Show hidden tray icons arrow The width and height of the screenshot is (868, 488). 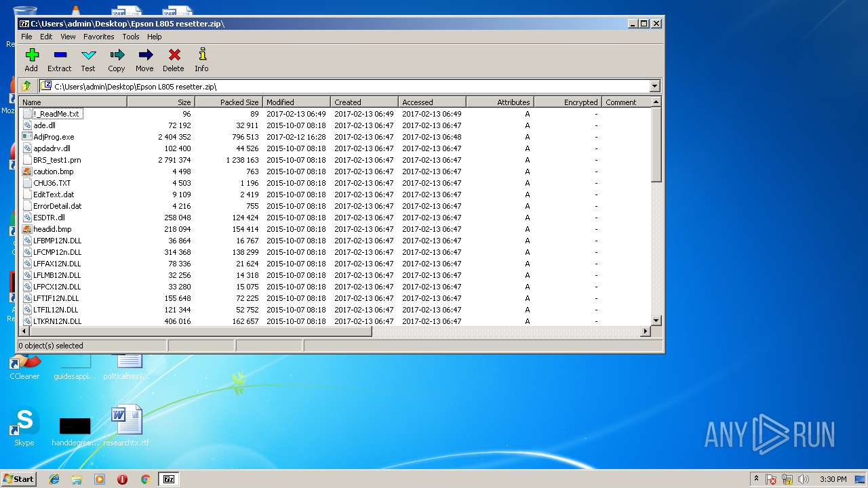coord(756,479)
